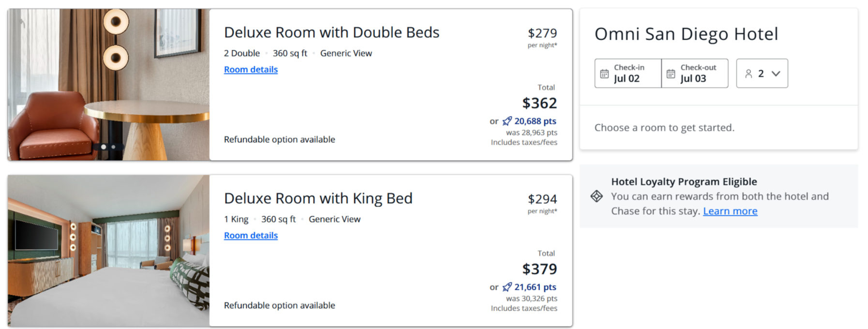Open the Check-out Jul 03 date field
The height and width of the screenshot is (329, 868).
pyautogui.click(x=695, y=74)
